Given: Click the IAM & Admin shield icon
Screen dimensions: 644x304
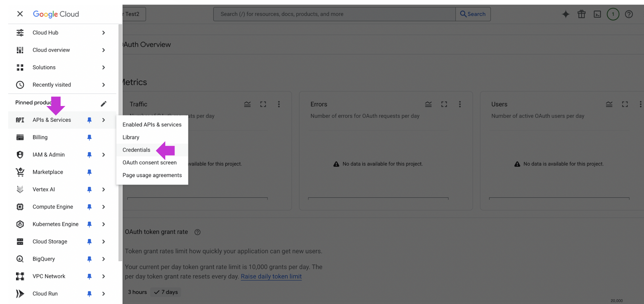Looking at the screenshot, I should click(x=20, y=155).
